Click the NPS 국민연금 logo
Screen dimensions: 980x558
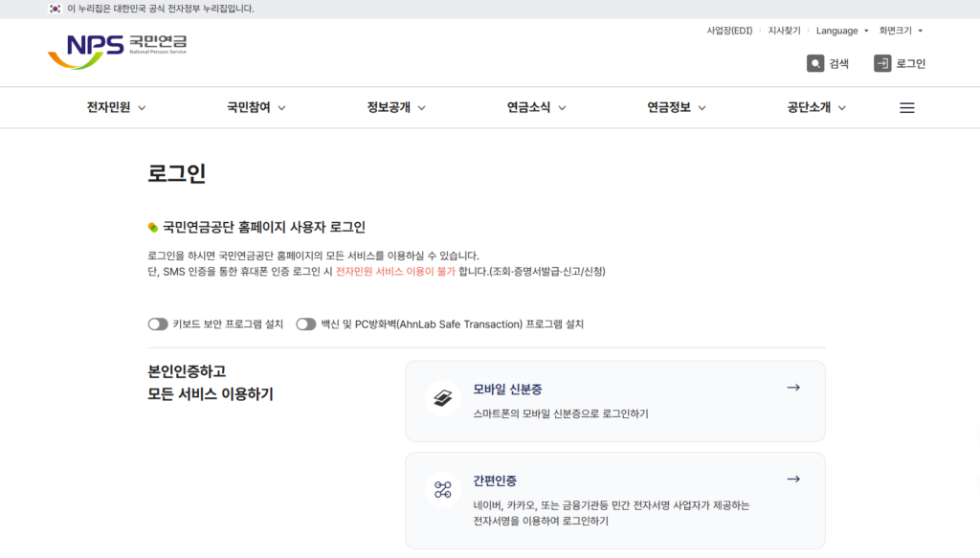pyautogui.click(x=117, y=52)
